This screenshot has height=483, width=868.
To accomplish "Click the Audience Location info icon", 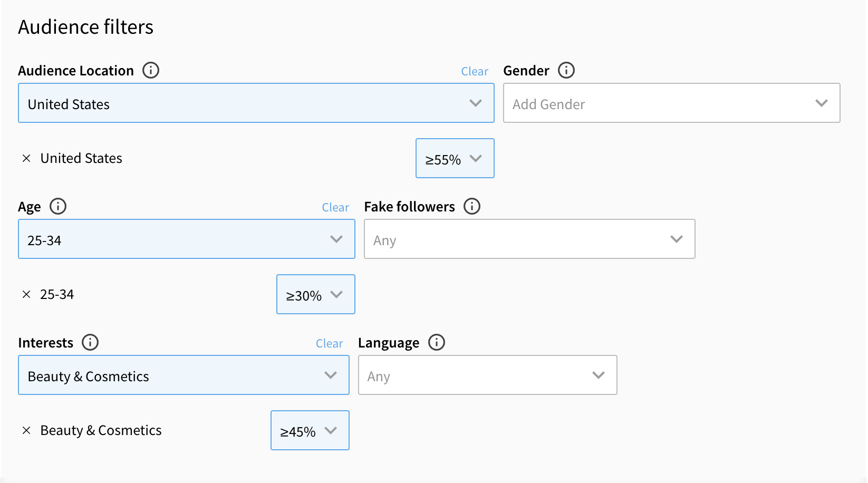I will pos(151,70).
